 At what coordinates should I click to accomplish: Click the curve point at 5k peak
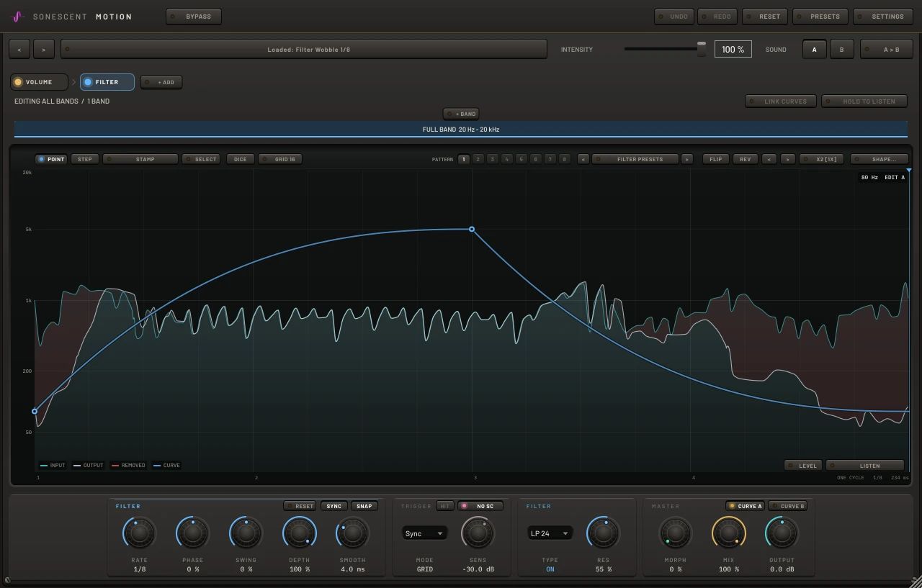[x=472, y=230]
